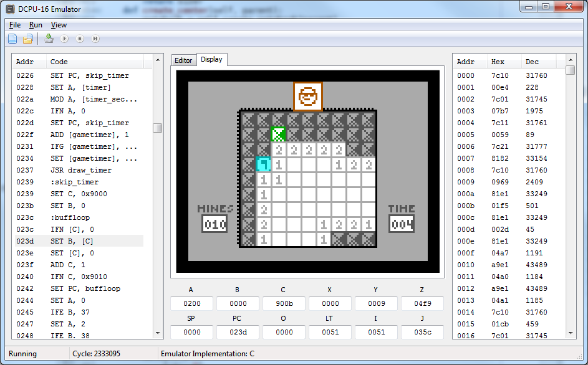The image size is (588, 365).
Task: Click register Z value field 04f9
Action: [x=422, y=303]
